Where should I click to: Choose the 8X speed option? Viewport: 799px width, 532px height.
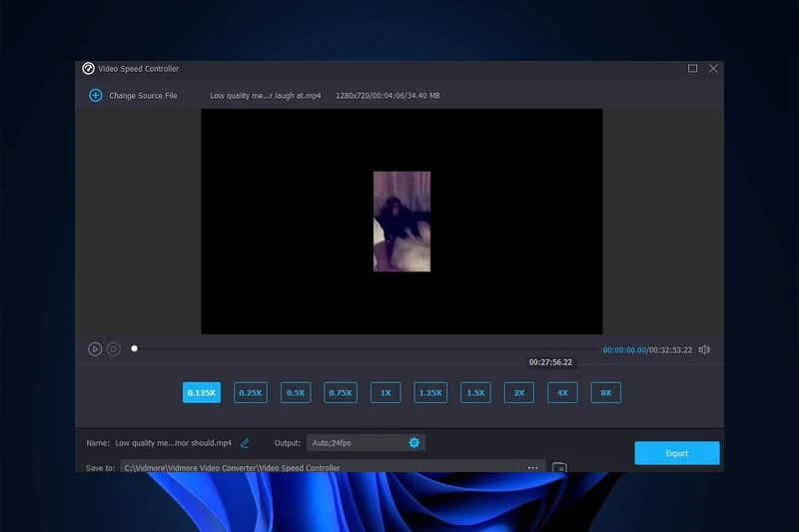click(x=605, y=392)
